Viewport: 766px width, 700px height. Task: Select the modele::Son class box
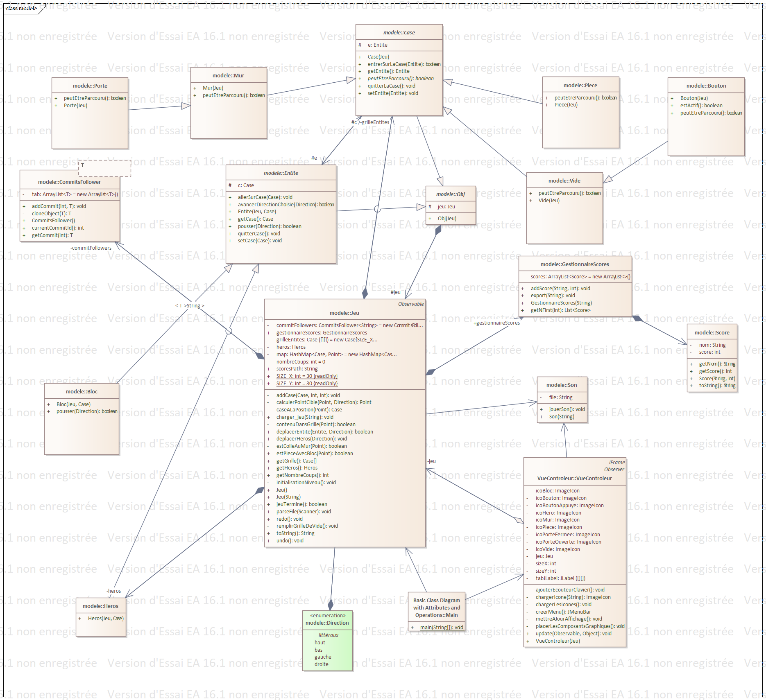pos(562,400)
